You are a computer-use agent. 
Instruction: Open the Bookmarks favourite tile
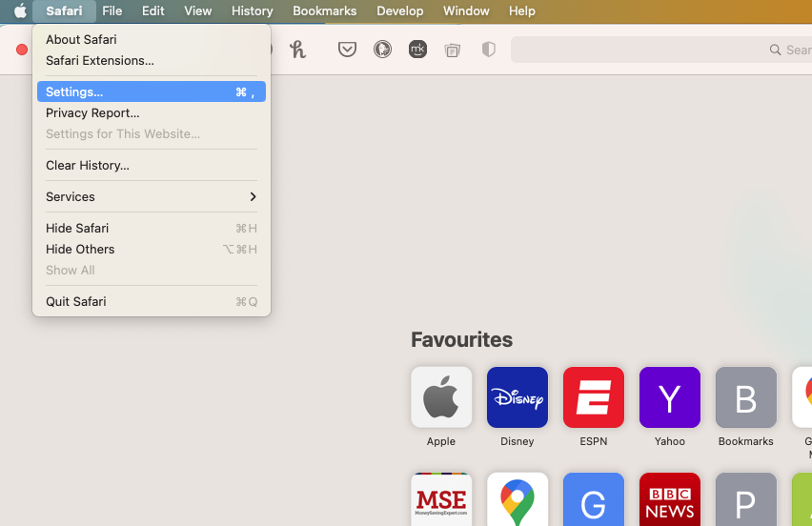(745, 397)
